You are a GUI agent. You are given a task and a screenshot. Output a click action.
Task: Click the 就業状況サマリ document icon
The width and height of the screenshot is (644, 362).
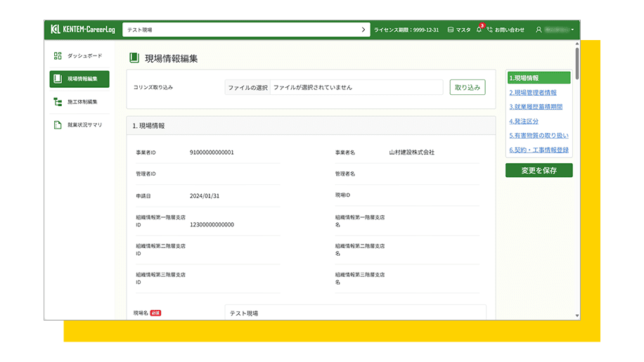[x=58, y=125]
